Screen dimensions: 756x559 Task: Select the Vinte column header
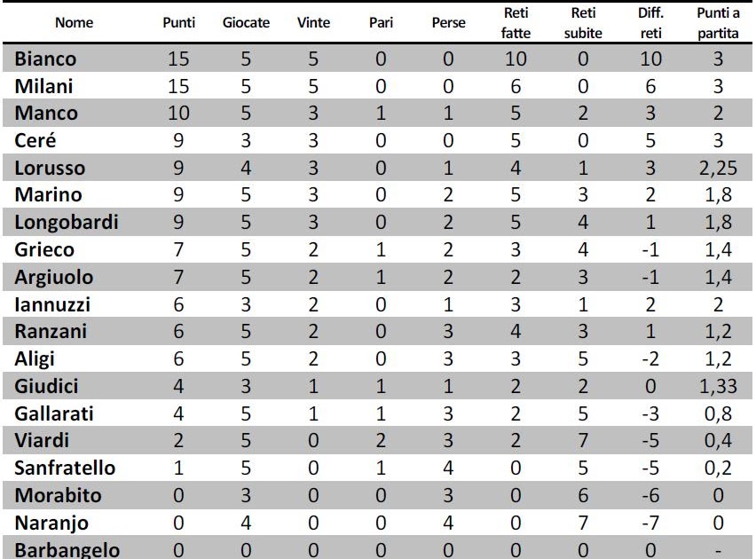click(x=313, y=23)
